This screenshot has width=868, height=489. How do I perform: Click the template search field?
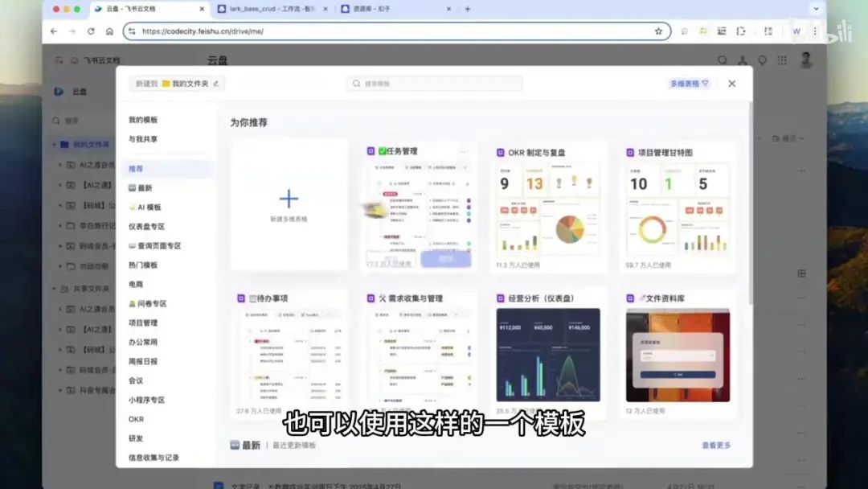(x=435, y=84)
